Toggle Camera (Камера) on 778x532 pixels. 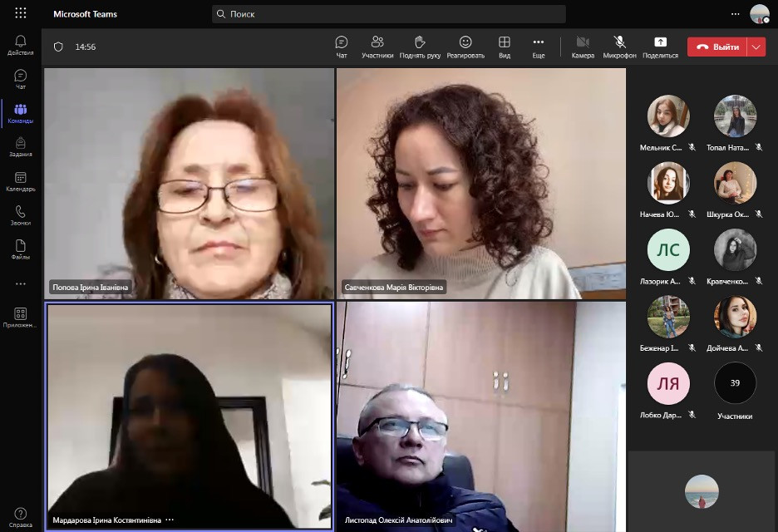(x=583, y=47)
